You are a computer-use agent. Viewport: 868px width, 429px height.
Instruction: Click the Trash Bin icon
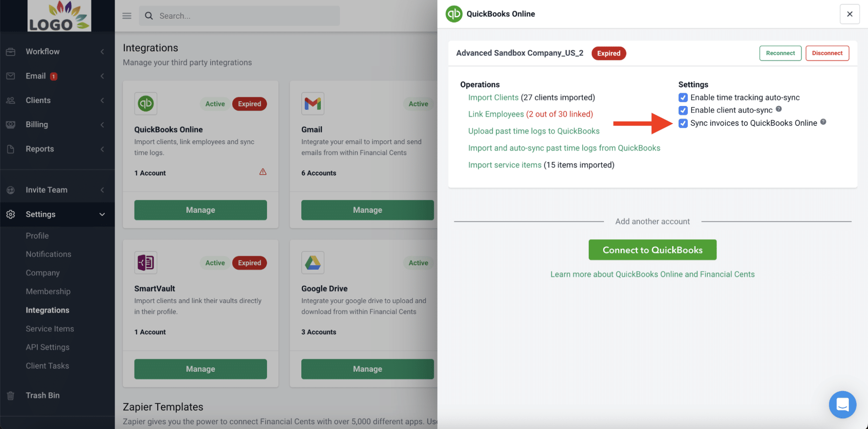pyautogui.click(x=11, y=396)
